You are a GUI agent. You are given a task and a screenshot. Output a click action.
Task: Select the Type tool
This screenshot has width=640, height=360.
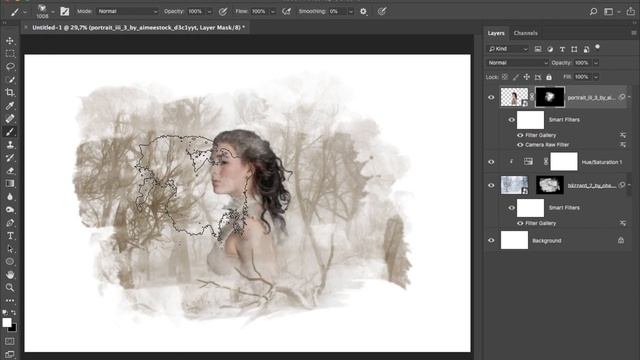[x=10, y=236]
